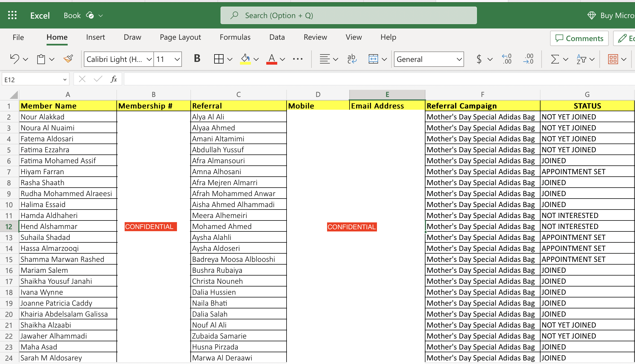Click the Search box
This screenshot has height=364, width=635.
click(348, 15)
